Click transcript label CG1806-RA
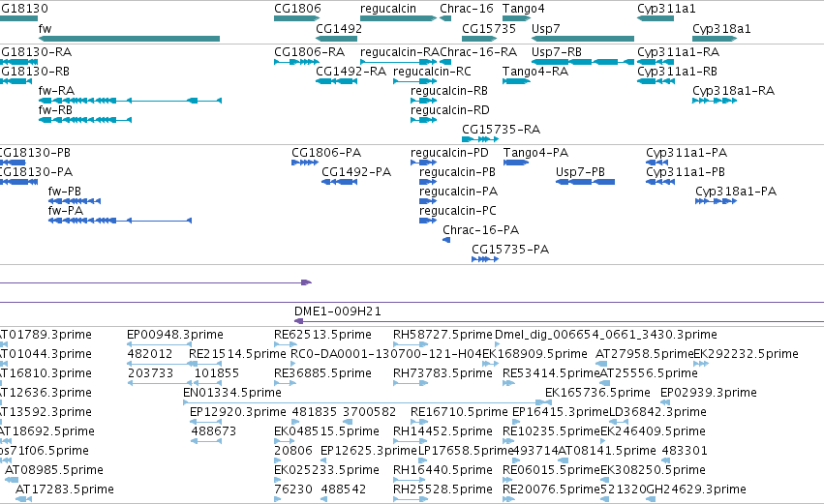The width and height of the screenshot is (824, 504). coord(310,52)
